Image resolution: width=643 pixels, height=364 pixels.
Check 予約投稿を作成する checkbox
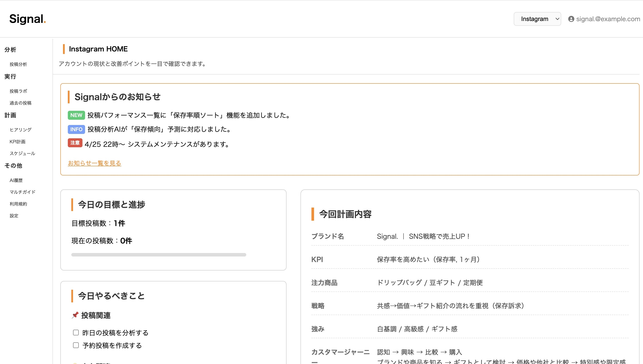tap(76, 345)
